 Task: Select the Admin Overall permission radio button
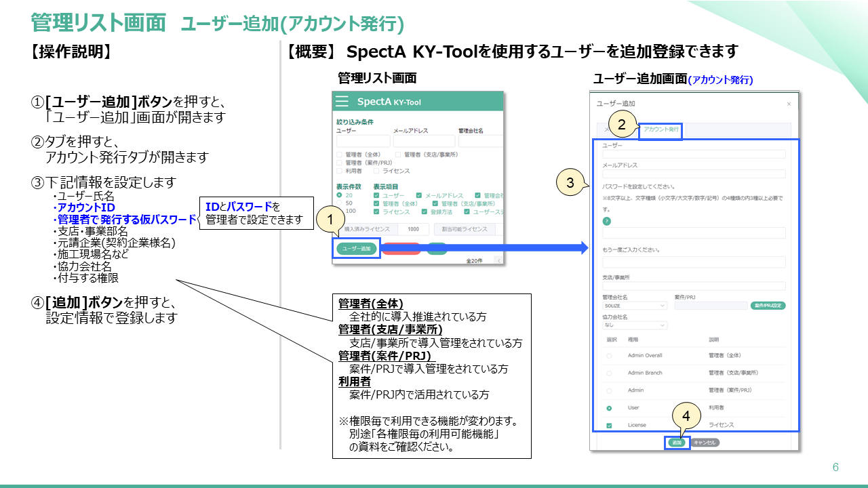(609, 356)
